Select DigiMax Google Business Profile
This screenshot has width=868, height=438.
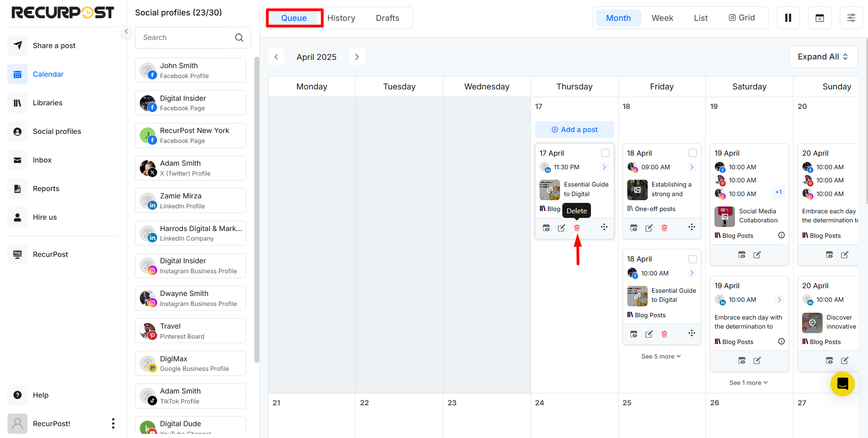(190, 364)
